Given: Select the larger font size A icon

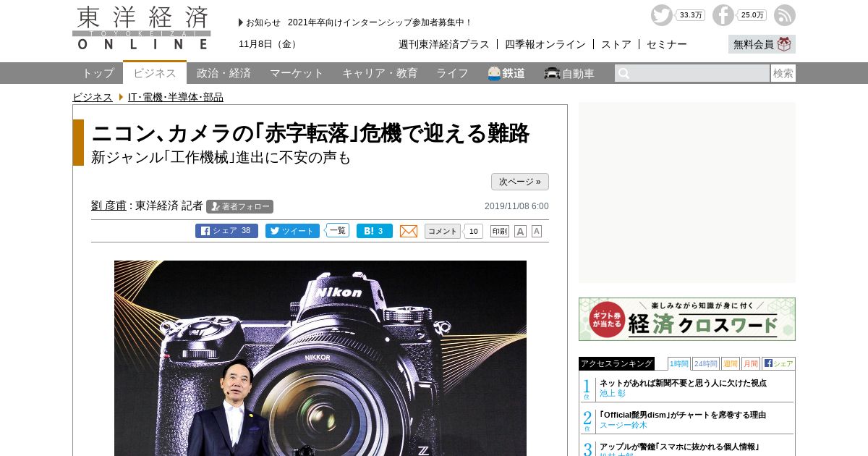Looking at the screenshot, I should tap(520, 232).
